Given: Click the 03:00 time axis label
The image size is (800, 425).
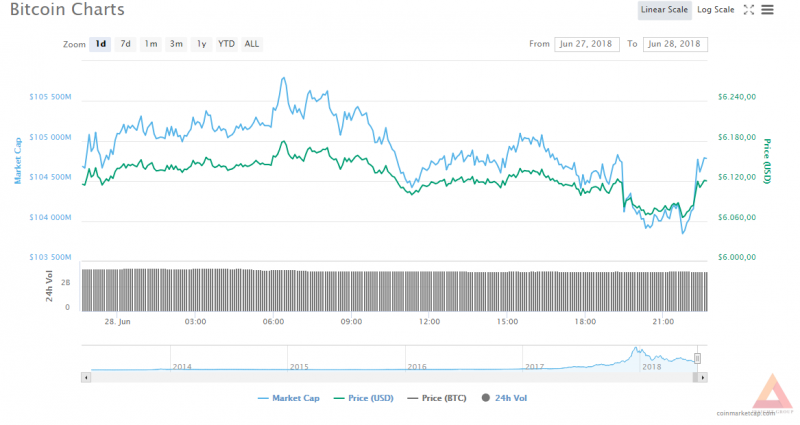Looking at the screenshot, I should tap(195, 322).
